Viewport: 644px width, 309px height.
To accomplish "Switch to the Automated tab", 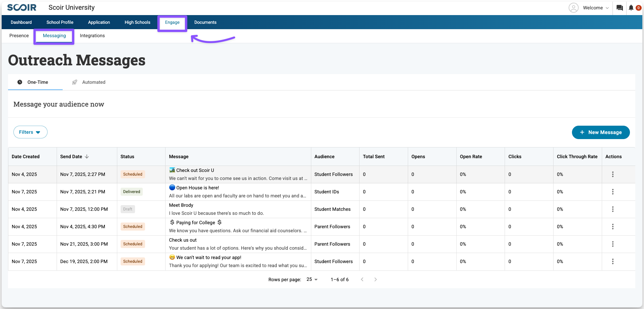I will pyautogui.click(x=89, y=82).
